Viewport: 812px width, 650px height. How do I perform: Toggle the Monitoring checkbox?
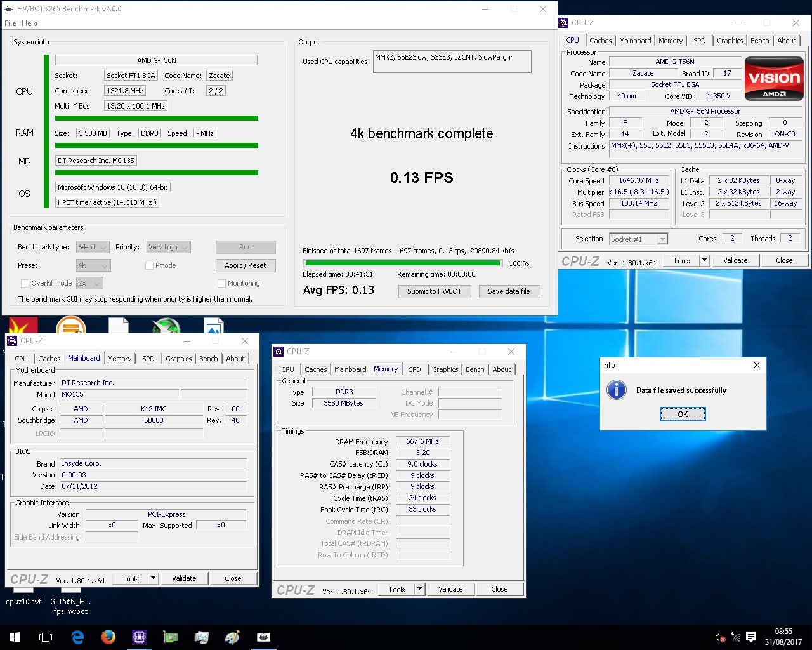[x=221, y=283]
